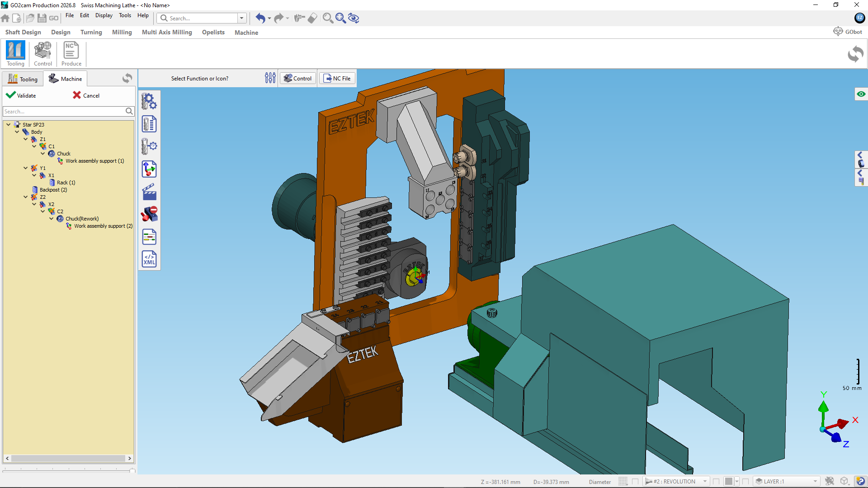Save using the floppy disk icon
The image size is (868, 488).
coord(42,18)
